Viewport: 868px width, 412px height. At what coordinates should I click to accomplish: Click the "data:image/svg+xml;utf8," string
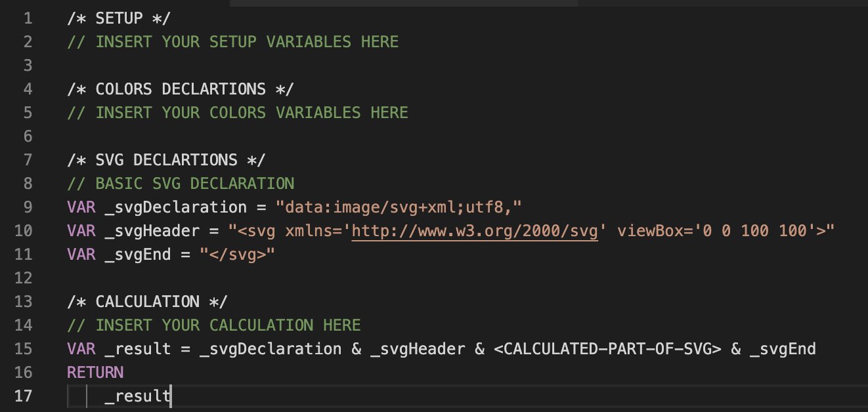(x=398, y=207)
